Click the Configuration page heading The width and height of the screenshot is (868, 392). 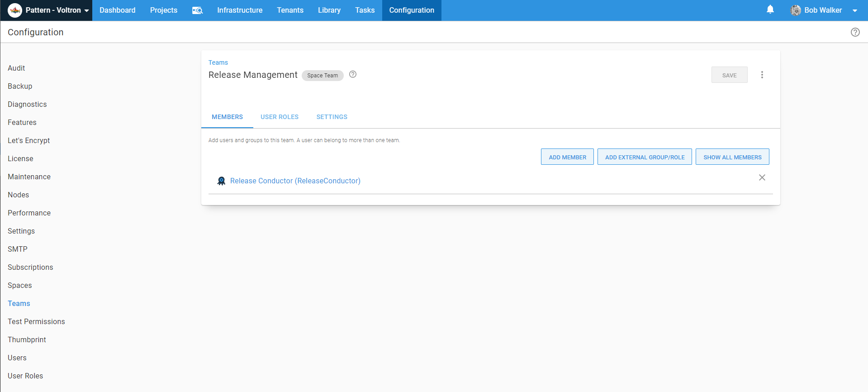pos(36,32)
